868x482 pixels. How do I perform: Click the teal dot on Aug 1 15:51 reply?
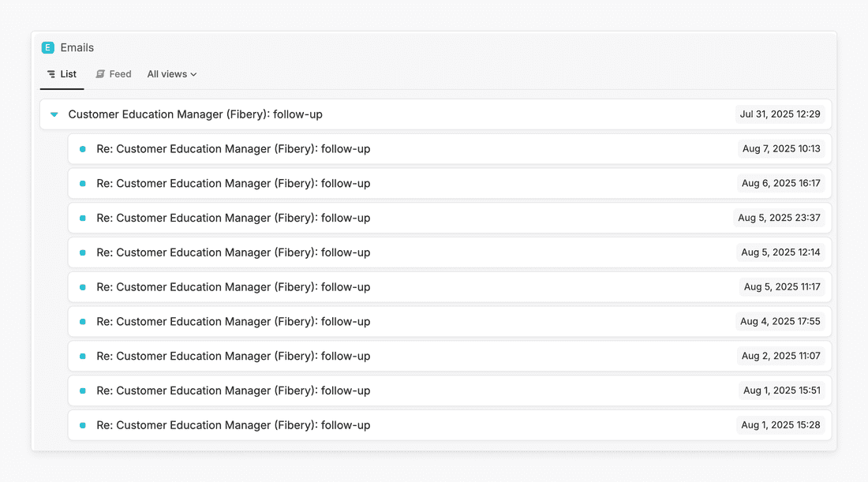[82, 391]
